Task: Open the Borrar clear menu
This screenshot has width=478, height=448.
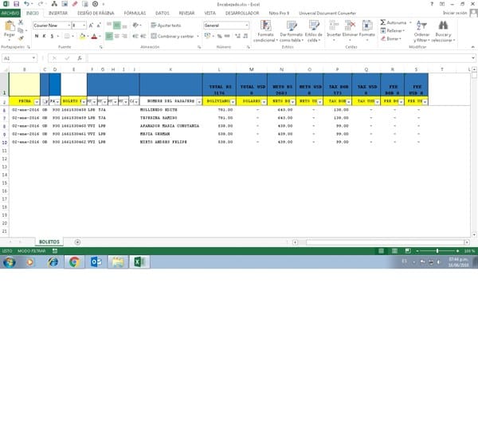Action: [x=391, y=39]
